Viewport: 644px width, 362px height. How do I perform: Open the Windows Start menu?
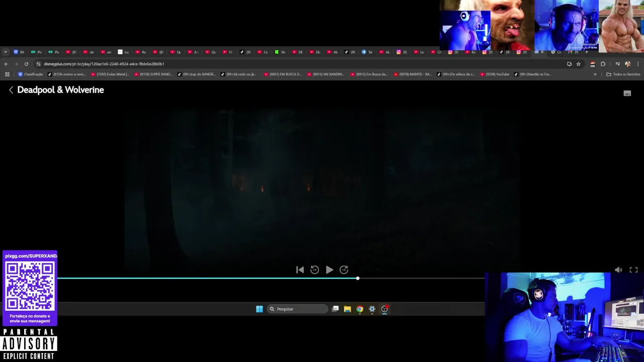click(259, 309)
